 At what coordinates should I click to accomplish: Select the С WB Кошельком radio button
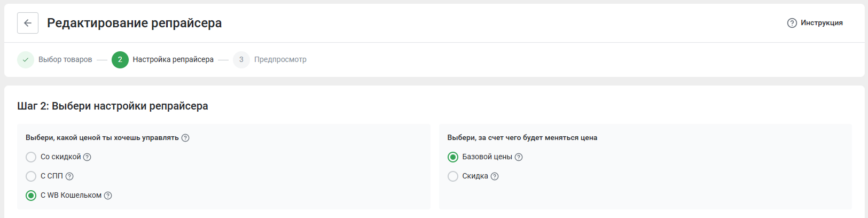pyautogui.click(x=31, y=196)
